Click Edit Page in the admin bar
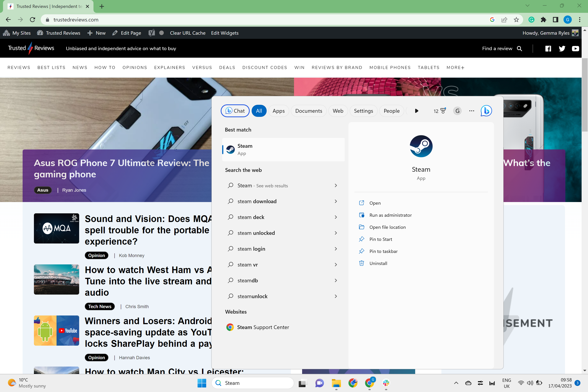 (x=127, y=33)
